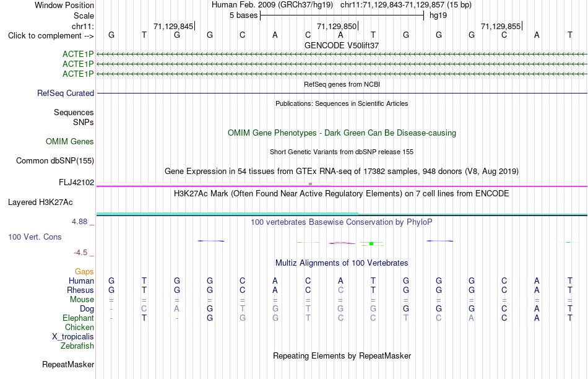Click the H3K27Ac Mark track title
The width and height of the screenshot is (588, 379).
pyautogui.click(x=342, y=194)
